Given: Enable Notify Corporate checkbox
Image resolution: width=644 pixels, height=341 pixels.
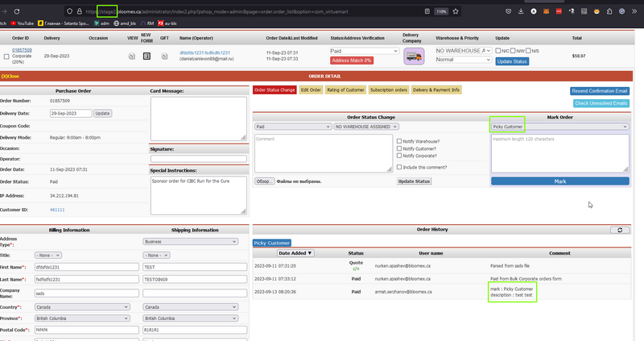Looking at the screenshot, I should (x=398, y=156).
